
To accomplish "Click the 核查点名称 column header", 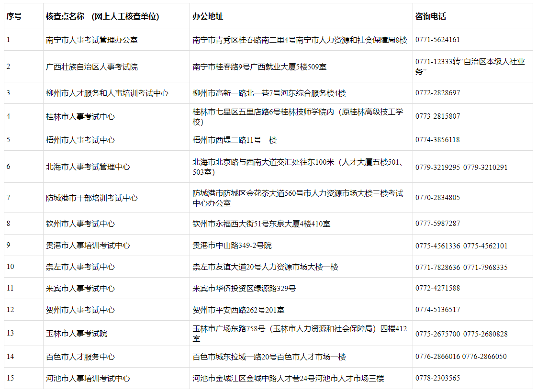I will point(102,16).
